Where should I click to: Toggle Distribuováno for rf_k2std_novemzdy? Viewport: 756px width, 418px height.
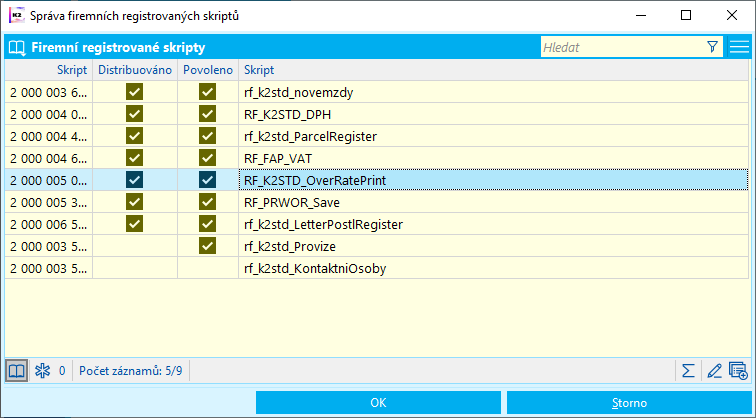click(135, 92)
